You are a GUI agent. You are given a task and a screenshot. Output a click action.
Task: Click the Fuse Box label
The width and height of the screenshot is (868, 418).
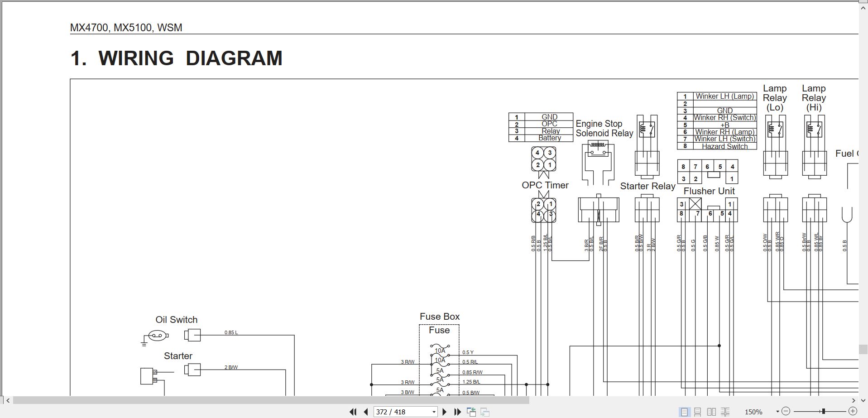pyautogui.click(x=439, y=317)
